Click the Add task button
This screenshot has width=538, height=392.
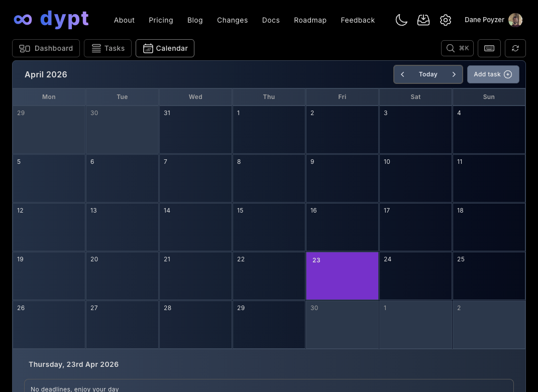coord(493,74)
